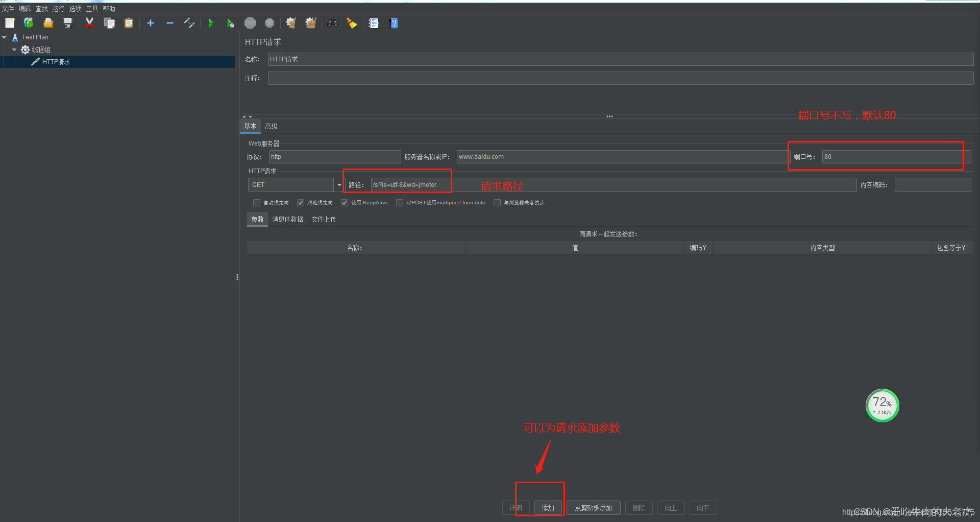
Task: Switch to the 消息体数据 tab
Action: coord(288,219)
